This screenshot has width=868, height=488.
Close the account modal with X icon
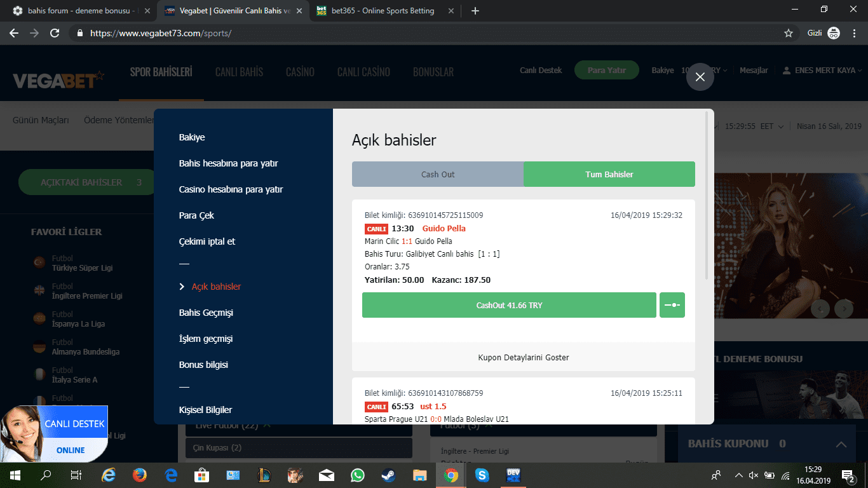pos(700,77)
